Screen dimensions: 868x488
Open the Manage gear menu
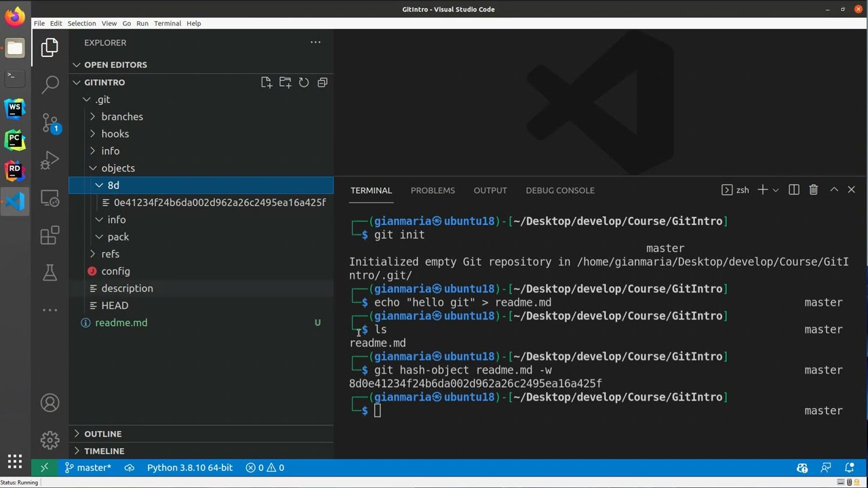coord(50,440)
